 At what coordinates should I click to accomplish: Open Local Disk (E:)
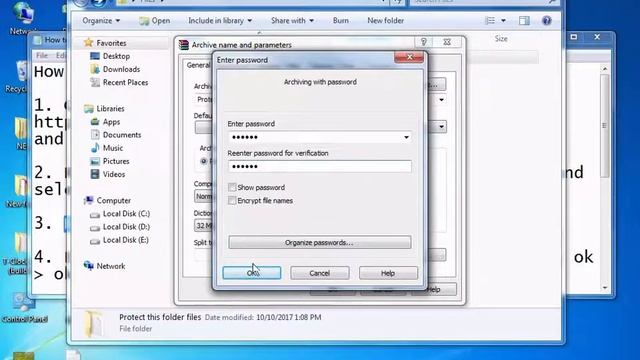pos(126,240)
